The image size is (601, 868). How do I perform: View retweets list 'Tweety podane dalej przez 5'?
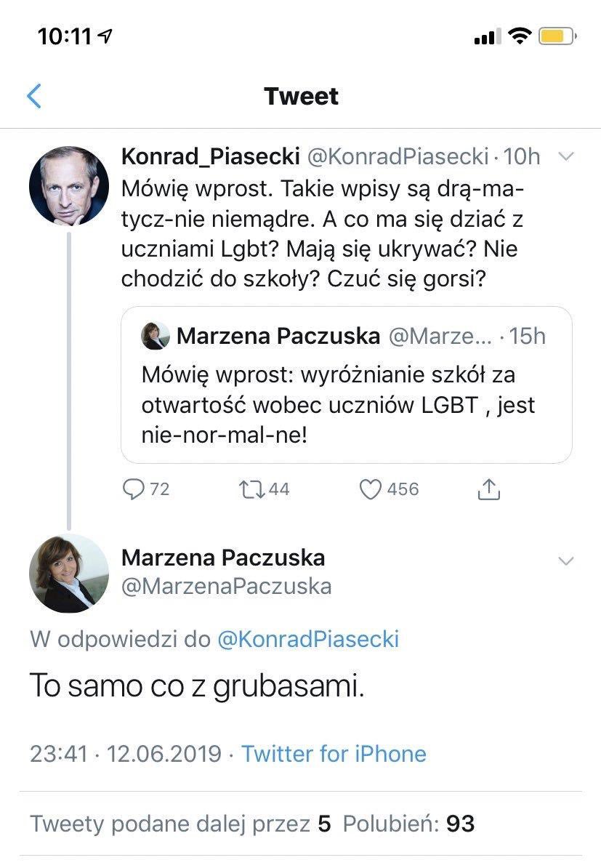[x=180, y=823]
